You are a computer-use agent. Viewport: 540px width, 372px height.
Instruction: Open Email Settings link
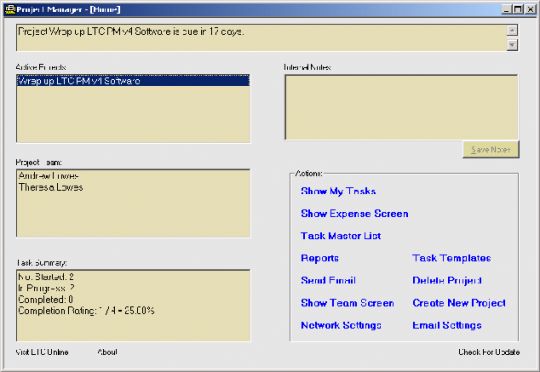[x=447, y=326]
